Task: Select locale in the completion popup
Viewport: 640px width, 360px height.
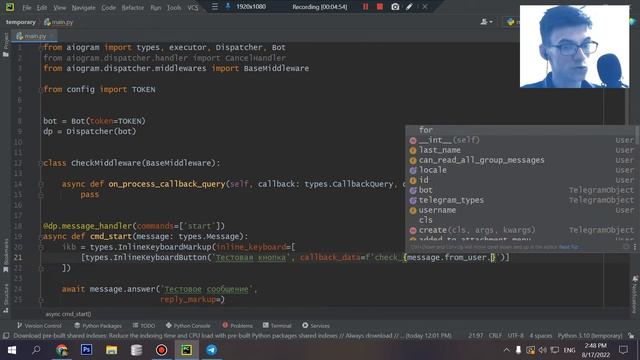Action: pos(521,170)
